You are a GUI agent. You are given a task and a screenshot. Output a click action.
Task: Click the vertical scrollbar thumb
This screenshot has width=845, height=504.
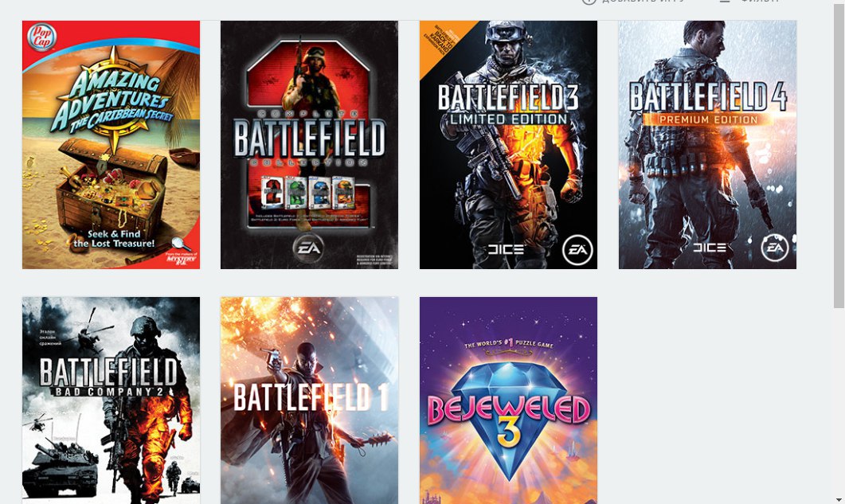tap(839, 154)
